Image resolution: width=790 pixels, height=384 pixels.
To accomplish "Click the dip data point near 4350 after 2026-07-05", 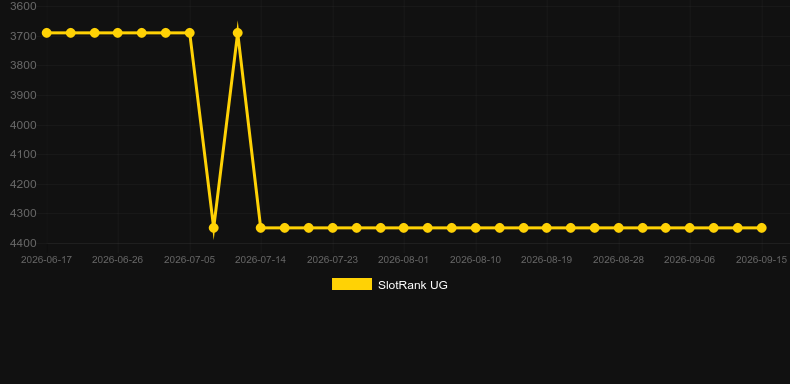I will pos(214,228).
